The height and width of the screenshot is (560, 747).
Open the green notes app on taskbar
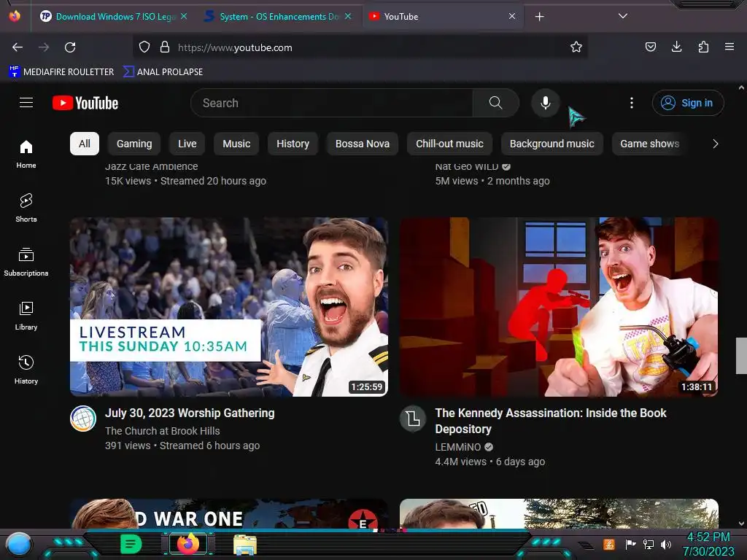click(x=131, y=544)
